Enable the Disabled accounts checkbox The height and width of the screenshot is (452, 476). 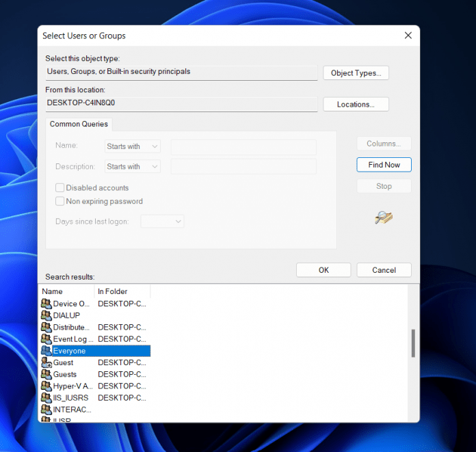pyautogui.click(x=60, y=188)
